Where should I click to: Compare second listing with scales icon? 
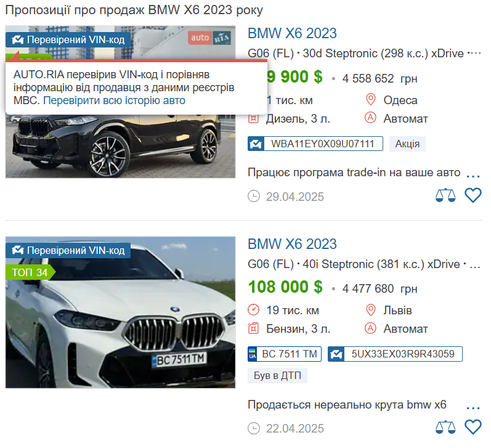tap(445, 427)
